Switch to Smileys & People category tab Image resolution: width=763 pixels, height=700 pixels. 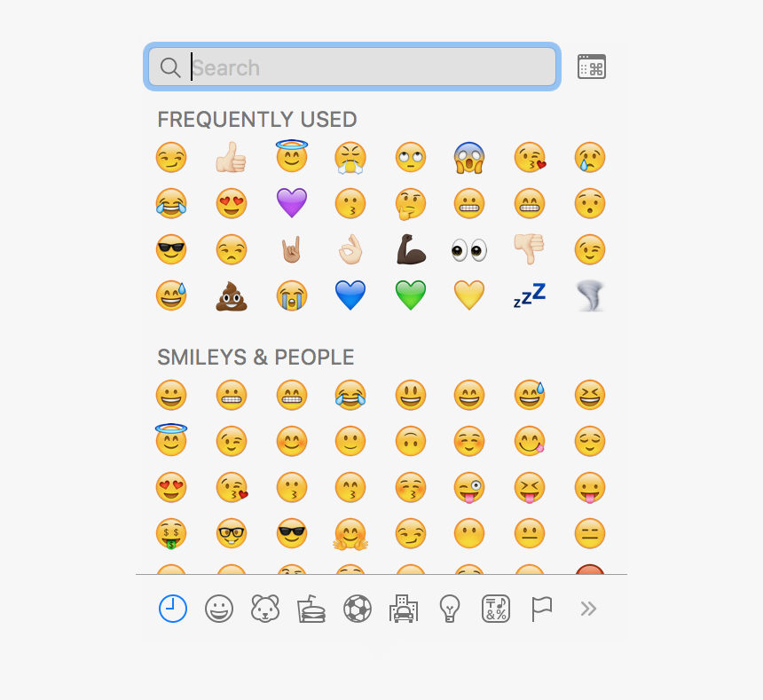[219, 609]
